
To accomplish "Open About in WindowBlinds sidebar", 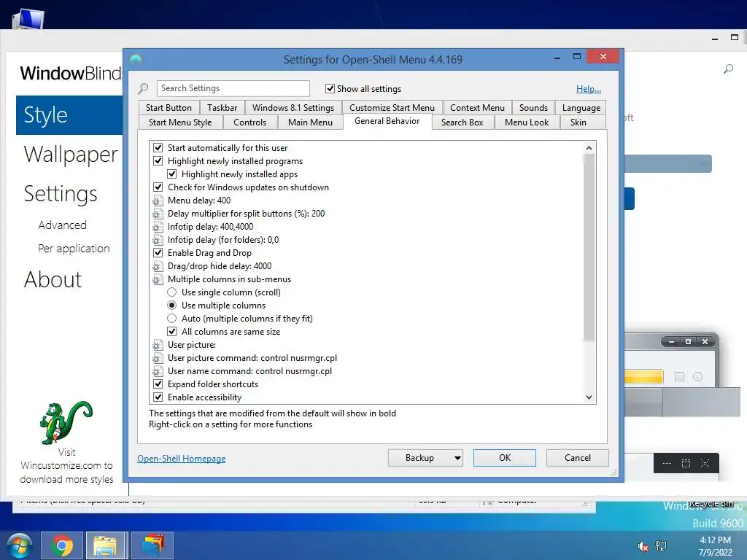I will pyautogui.click(x=53, y=279).
